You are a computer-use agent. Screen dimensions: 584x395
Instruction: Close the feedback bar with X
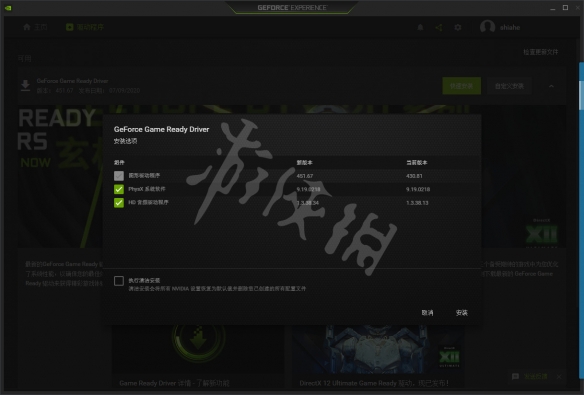click(x=559, y=377)
